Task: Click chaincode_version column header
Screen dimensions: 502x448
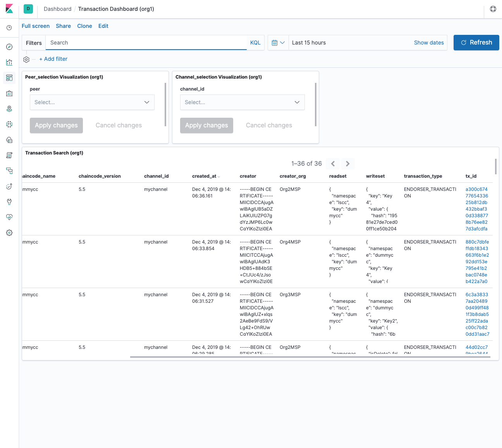Action: click(x=100, y=176)
